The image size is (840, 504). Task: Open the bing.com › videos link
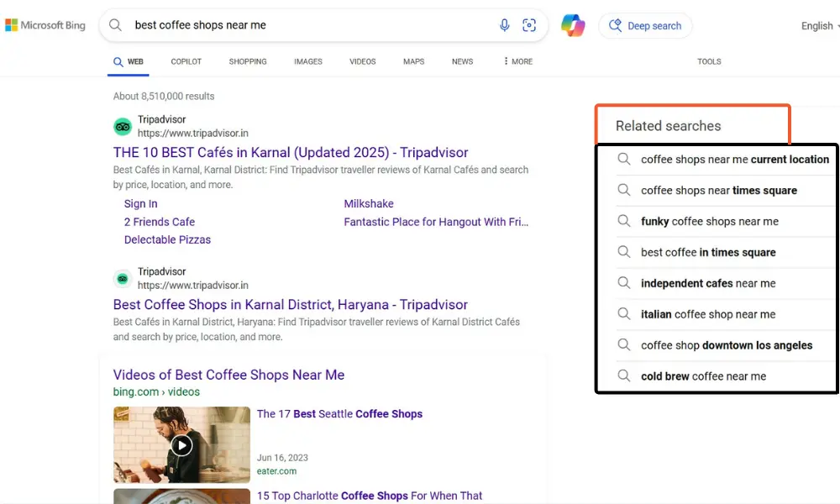click(x=156, y=391)
